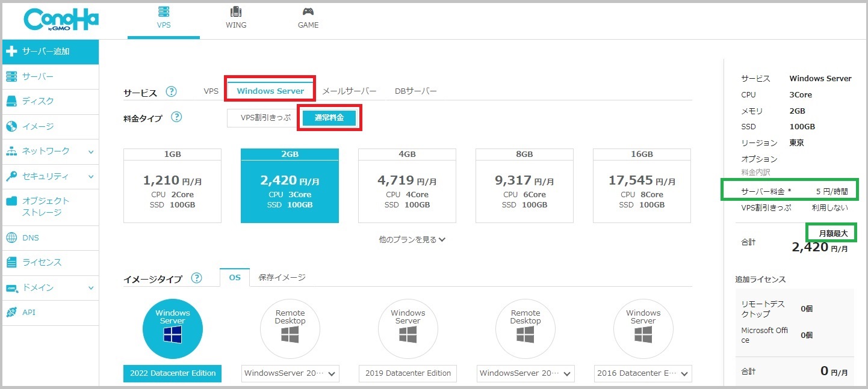Select the Windows Server 2022 image circle
Viewport: 868px width, 389px height.
click(x=173, y=329)
